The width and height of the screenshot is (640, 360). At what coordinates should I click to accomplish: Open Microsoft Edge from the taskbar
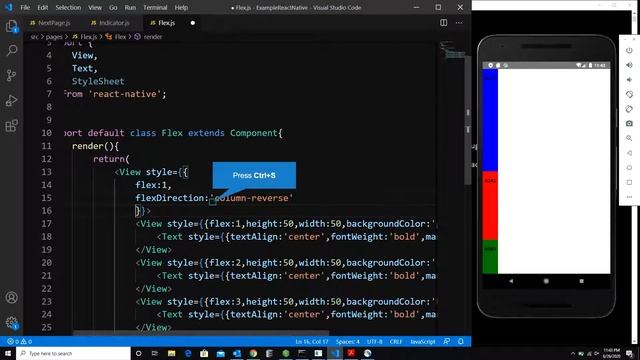tap(188, 353)
